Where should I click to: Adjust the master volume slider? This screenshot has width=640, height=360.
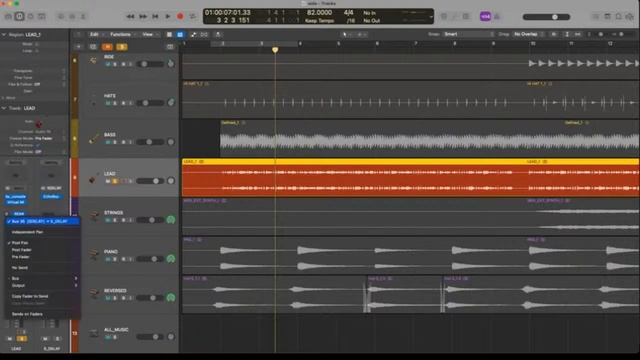pyautogui.click(x=546, y=17)
